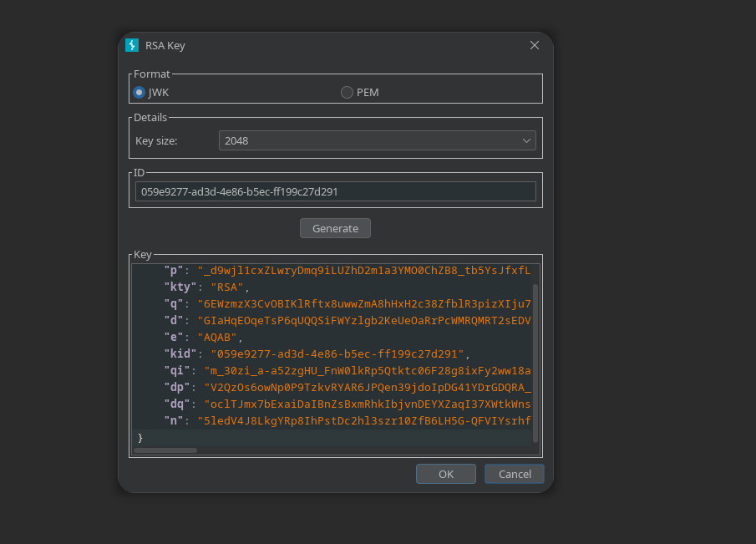Screen dimensions: 756x544
Task: Click the "AQAB" exponent value
Action: [216, 337]
